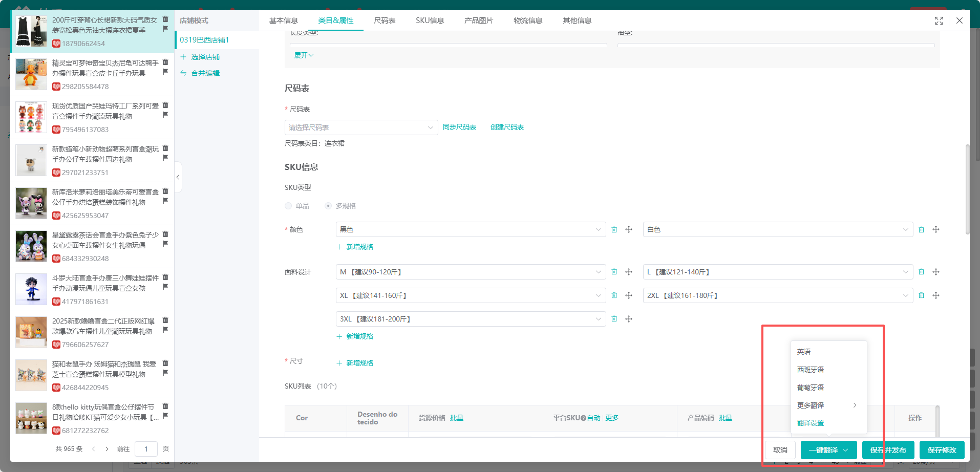Expand the 展开 attributes section
This screenshot has width=980, height=472.
(303, 55)
